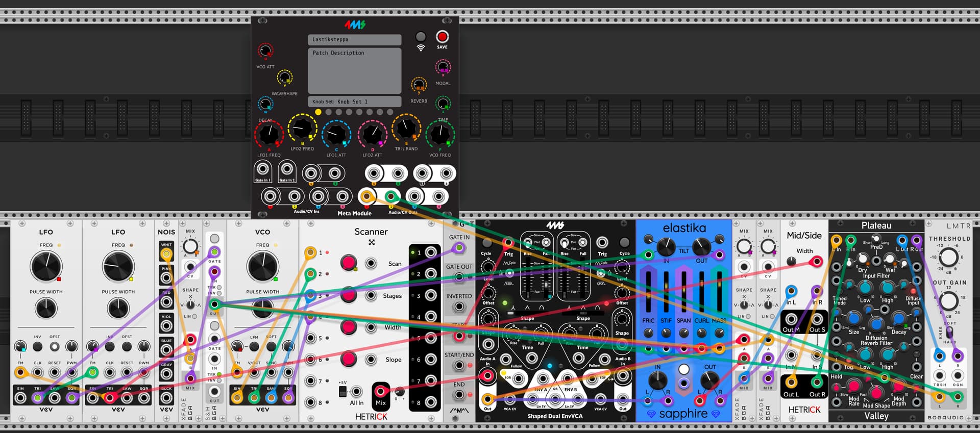Viewport: 980px width, 433px height.
Task: Open the Knob Set 1 selector field
Action: coord(354,101)
